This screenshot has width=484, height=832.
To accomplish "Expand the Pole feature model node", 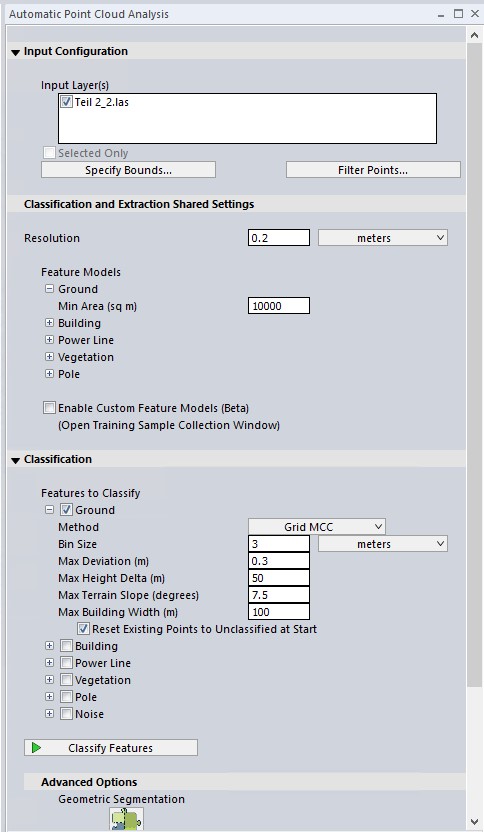I will click(49, 374).
